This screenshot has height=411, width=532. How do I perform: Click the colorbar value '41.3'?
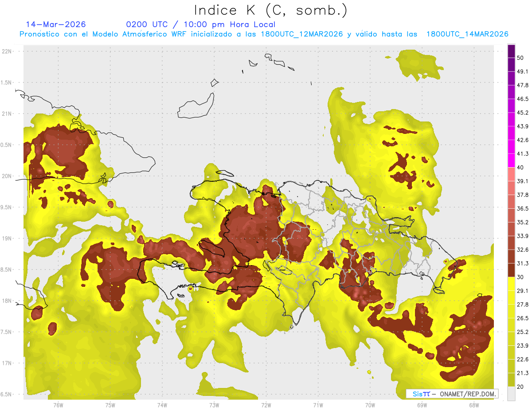point(523,154)
